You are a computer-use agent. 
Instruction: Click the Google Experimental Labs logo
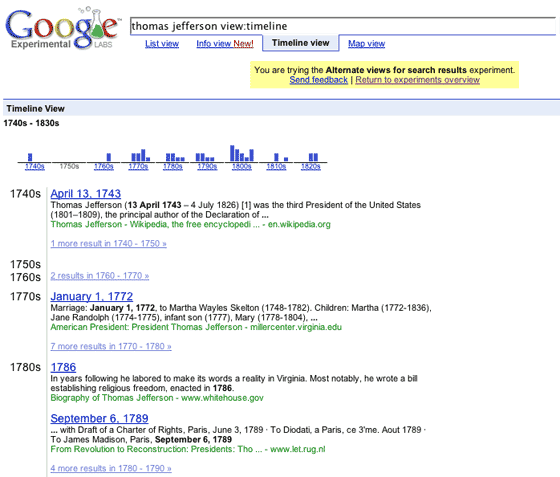coord(62,29)
